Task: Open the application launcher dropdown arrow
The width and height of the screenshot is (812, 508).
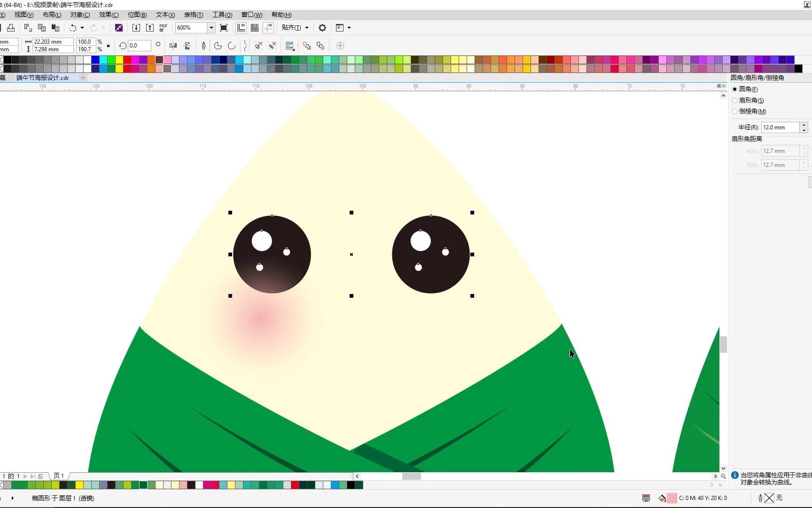Action: (x=349, y=28)
